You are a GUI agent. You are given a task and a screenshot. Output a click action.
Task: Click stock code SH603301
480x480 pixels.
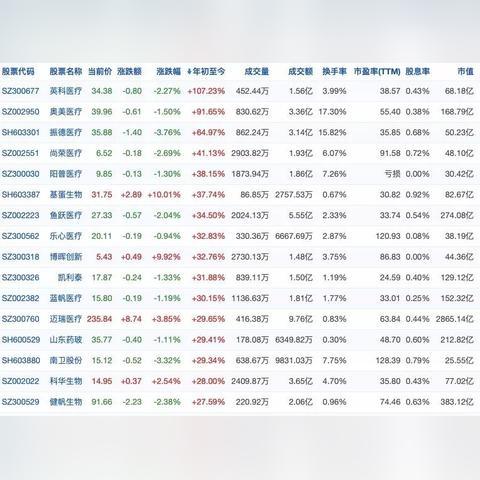pos(21,132)
